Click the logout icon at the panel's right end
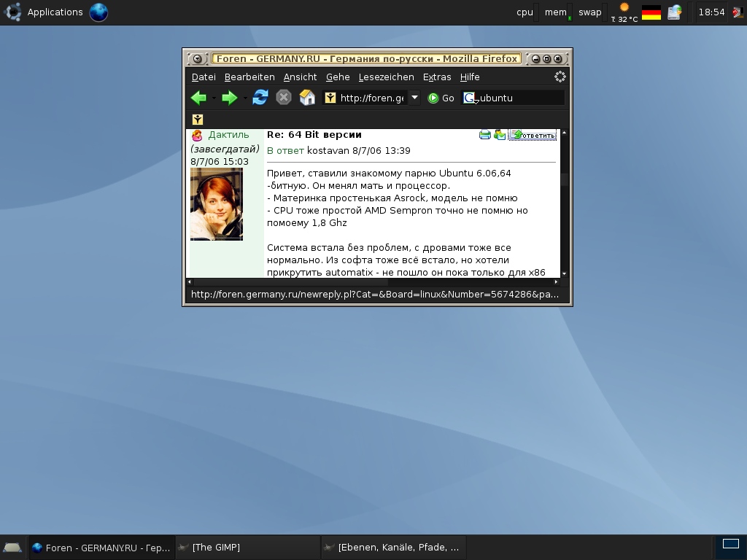This screenshot has width=747, height=560. (739, 12)
